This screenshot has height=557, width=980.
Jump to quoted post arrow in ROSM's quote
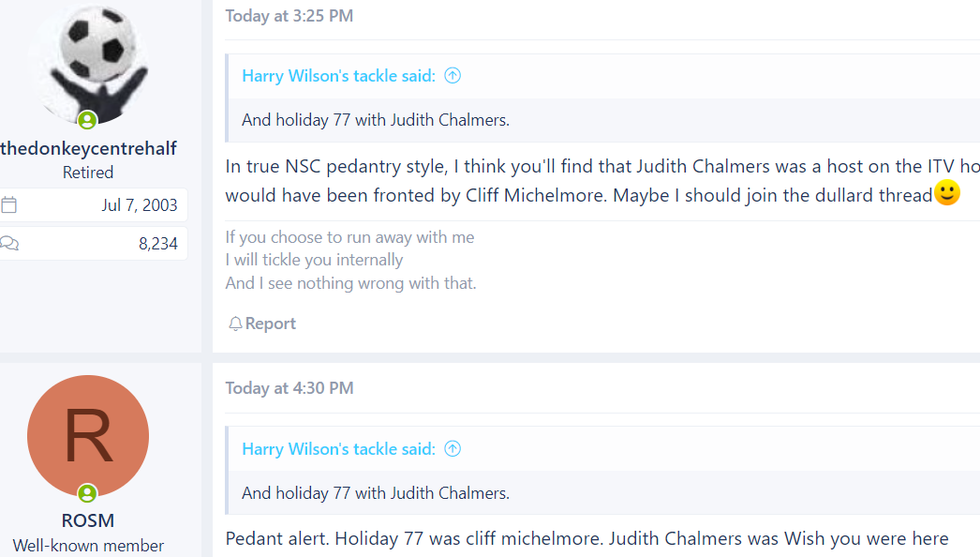pos(453,449)
